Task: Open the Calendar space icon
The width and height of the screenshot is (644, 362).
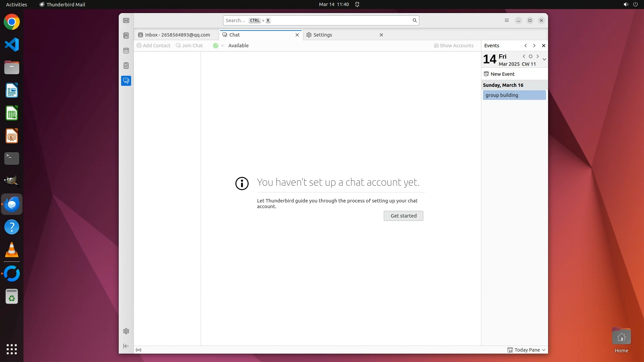Action: tap(126, 51)
